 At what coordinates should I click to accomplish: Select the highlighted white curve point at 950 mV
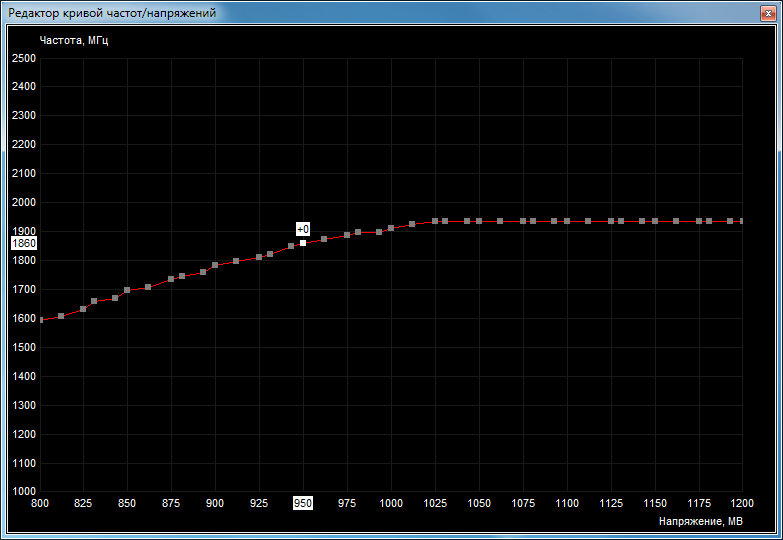coord(303,243)
